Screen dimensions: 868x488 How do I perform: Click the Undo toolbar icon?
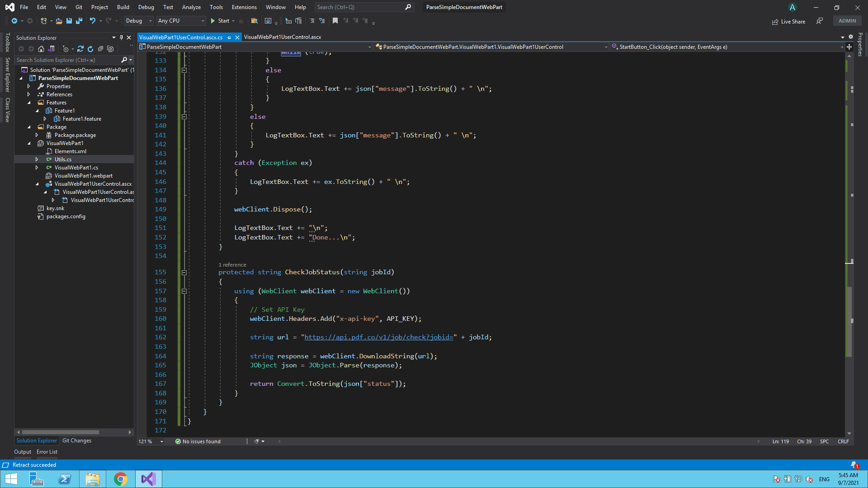[x=92, y=21]
